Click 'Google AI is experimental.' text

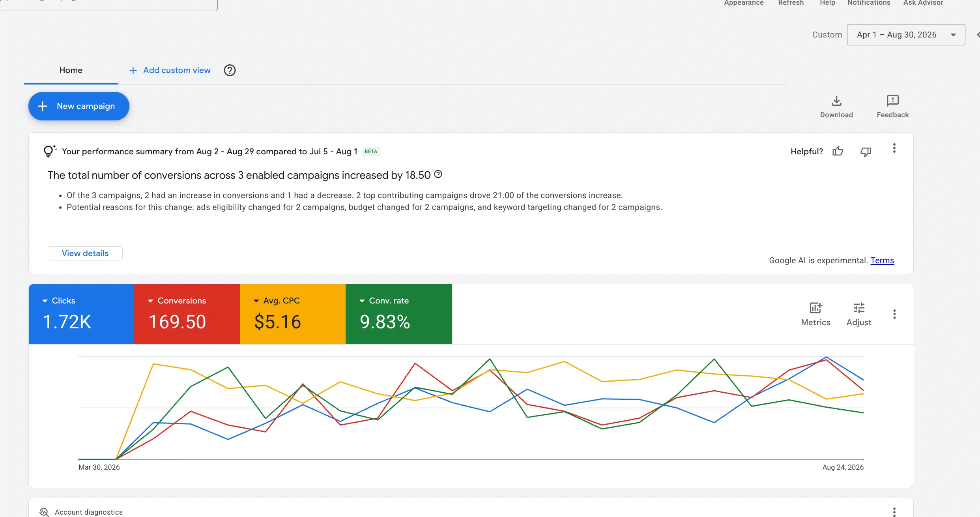pyautogui.click(x=819, y=260)
